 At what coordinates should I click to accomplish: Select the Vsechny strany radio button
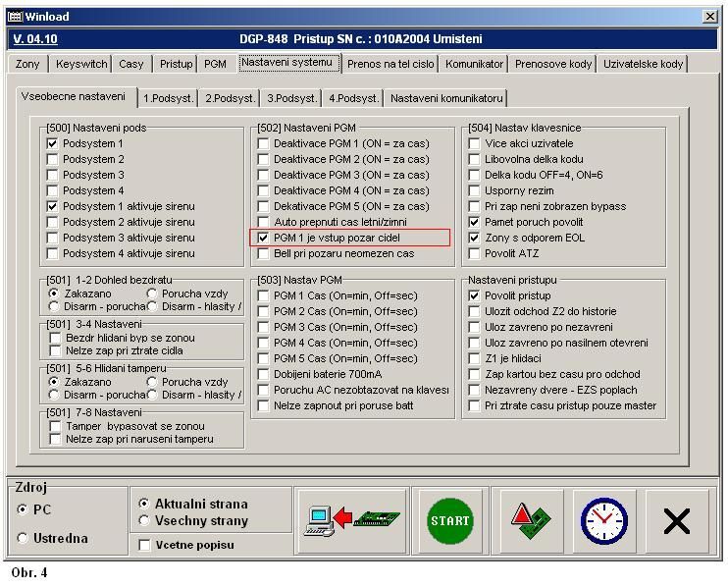pos(145,520)
